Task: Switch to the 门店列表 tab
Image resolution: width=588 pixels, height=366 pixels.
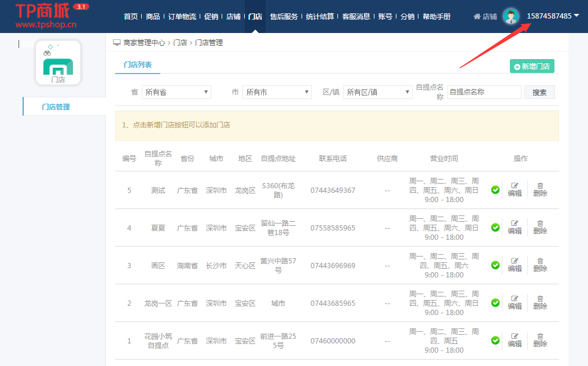Action: [138, 65]
